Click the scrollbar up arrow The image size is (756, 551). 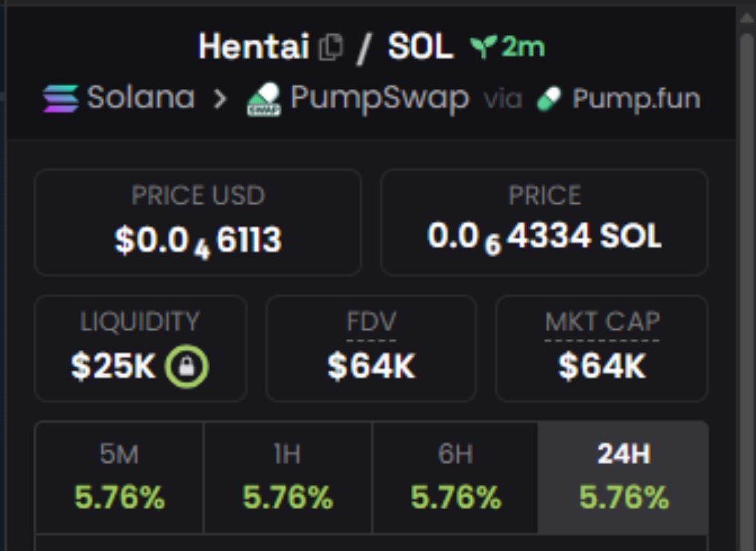coord(747,18)
